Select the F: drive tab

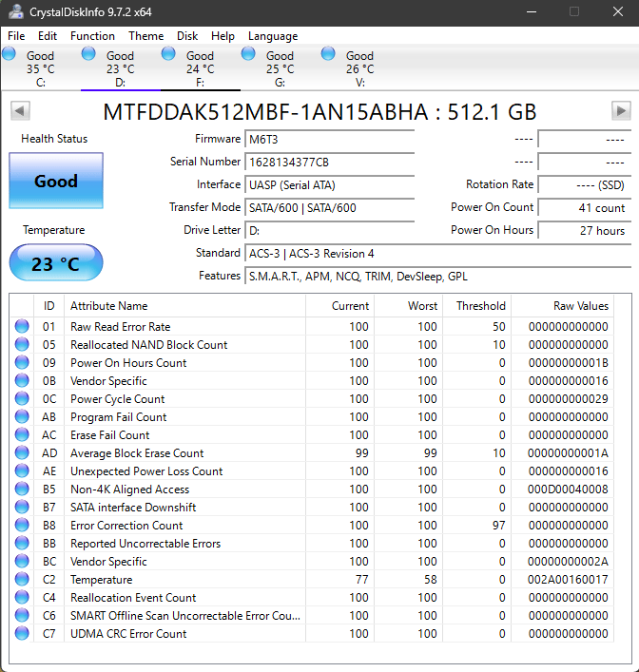(x=200, y=68)
